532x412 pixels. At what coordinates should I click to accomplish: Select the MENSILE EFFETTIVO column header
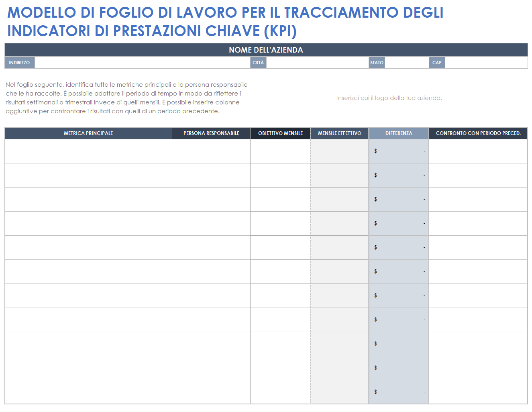pyautogui.click(x=340, y=133)
